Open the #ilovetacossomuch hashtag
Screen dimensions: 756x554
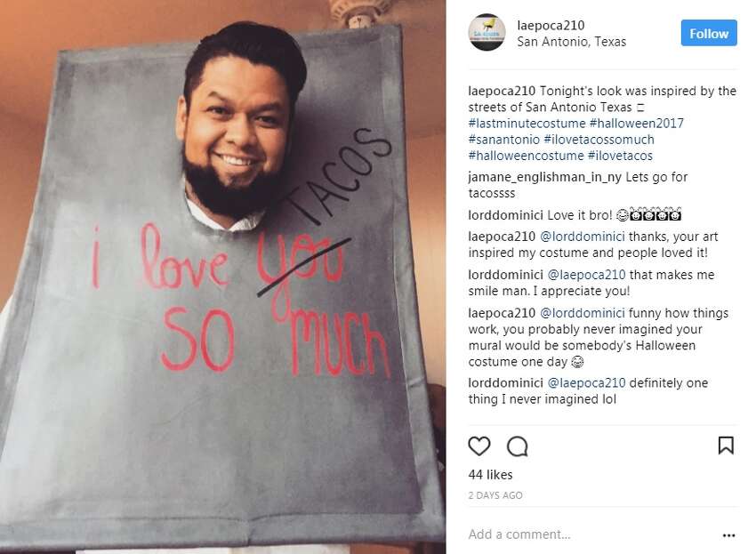coord(599,140)
